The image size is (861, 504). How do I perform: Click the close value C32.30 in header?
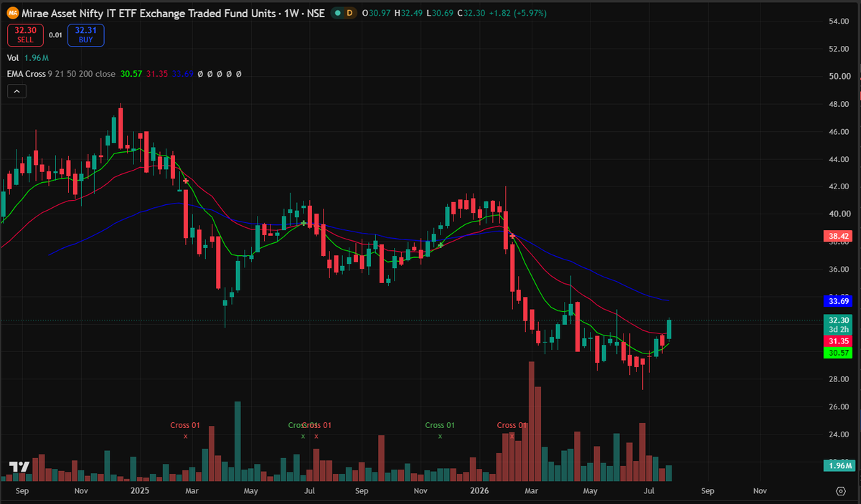tap(473, 13)
